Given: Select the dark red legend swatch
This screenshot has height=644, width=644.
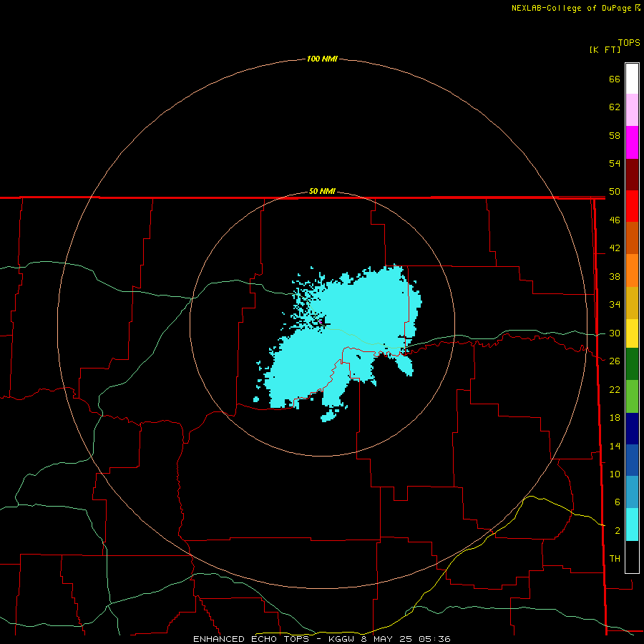Looking at the screenshot, I should click(632, 175).
